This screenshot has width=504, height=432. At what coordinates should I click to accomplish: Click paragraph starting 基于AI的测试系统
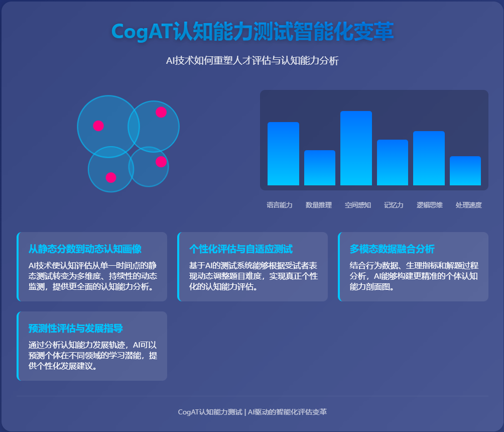(254, 276)
